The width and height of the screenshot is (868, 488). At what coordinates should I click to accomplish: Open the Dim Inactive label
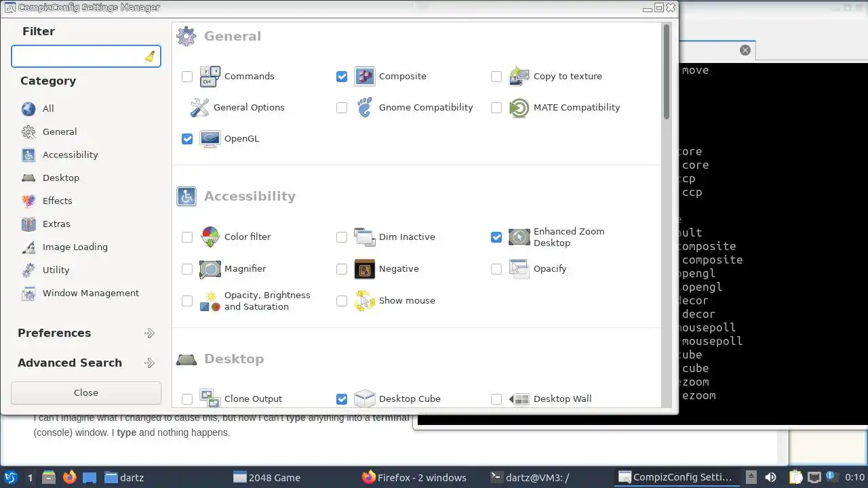click(x=407, y=237)
